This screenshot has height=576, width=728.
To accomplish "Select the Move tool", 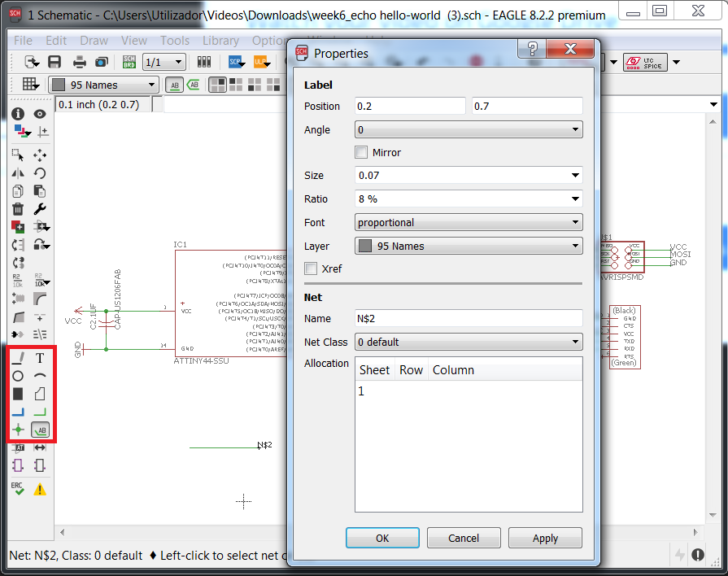I will tap(40, 155).
